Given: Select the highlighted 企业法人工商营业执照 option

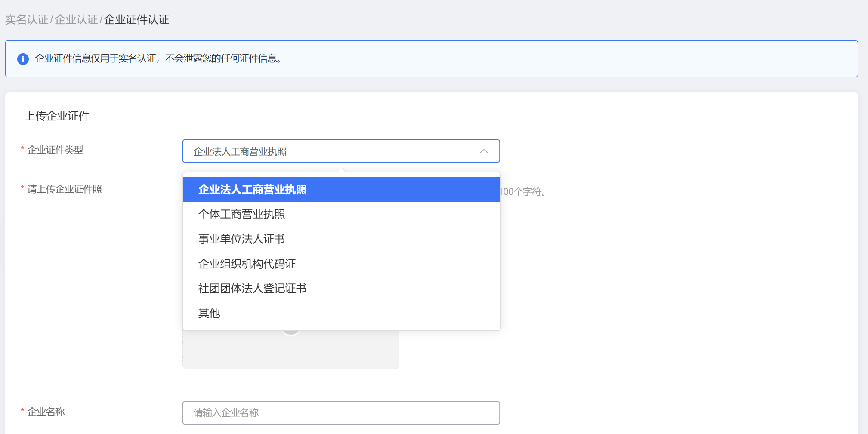Looking at the screenshot, I should (252, 190).
